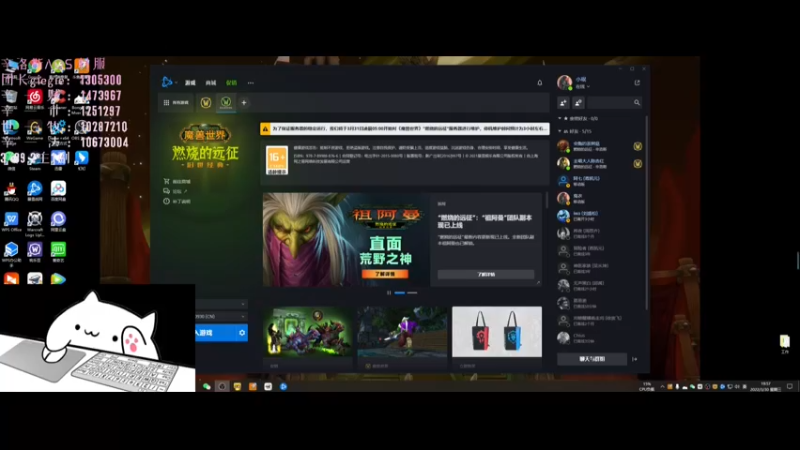Open the Baidu Netdisk desktop icon

(x=58, y=191)
